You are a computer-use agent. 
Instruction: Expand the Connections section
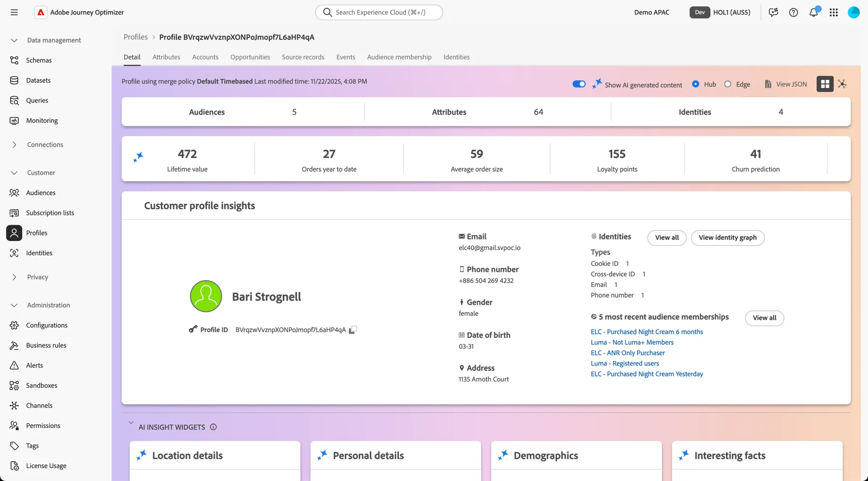pos(14,145)
